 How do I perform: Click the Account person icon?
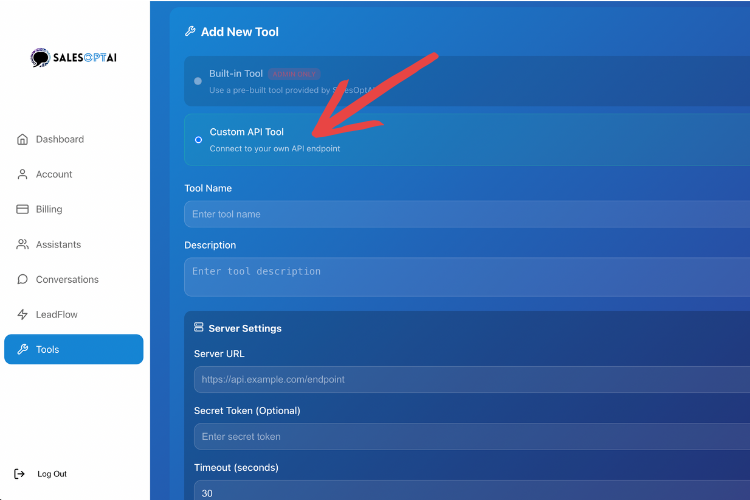[23, 174]
